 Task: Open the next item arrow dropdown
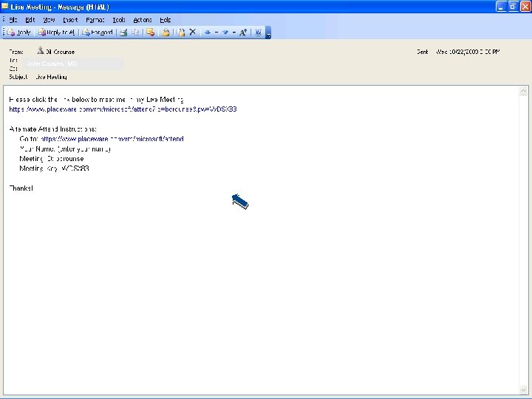coord(234,33)
